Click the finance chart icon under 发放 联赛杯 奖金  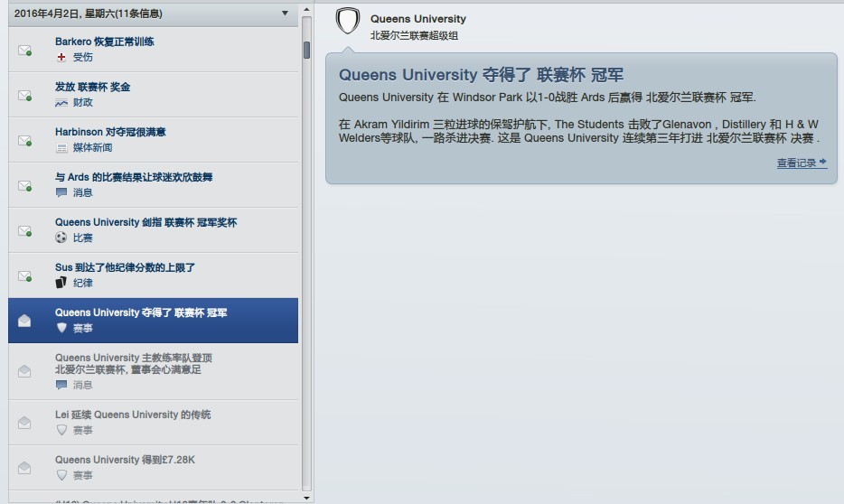(x=61, y=102)
